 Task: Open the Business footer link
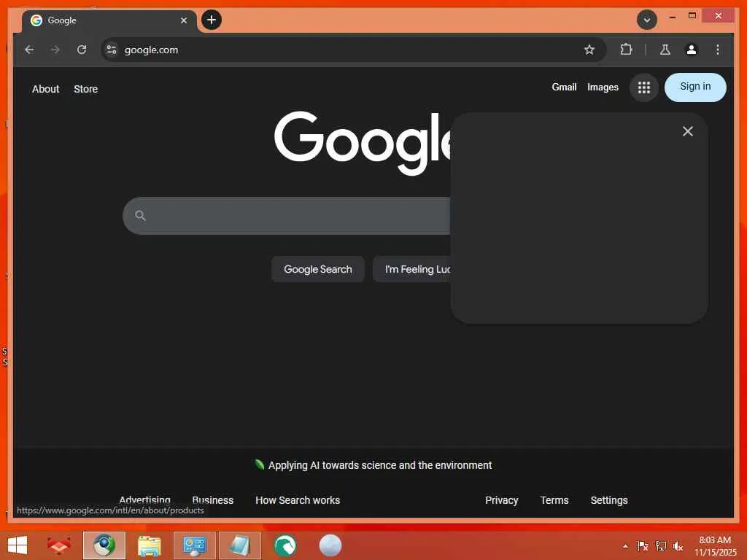pos(212,500)
